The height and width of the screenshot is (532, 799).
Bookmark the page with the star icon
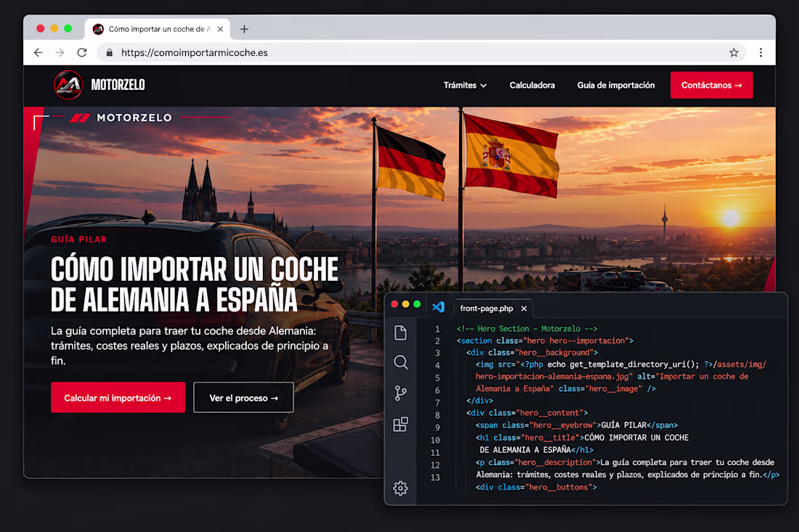coord(734,52)
